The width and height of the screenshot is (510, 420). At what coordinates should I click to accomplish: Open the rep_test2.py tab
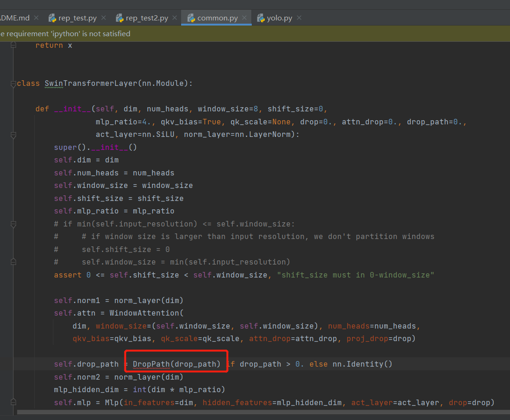coord(147,18)
